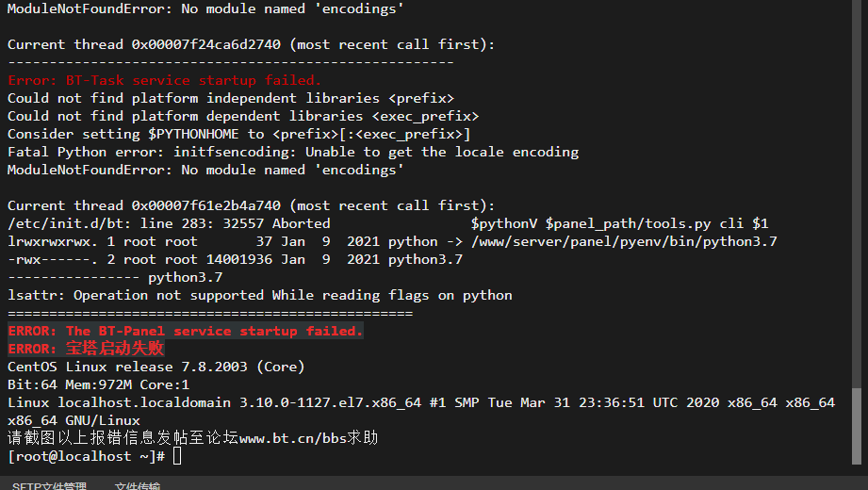The height and width of the screenshot is (490, 868).
Task: Click the /www/server/panel/pyenv/bin/python3.7 symlink path
Action: (624, 242)
